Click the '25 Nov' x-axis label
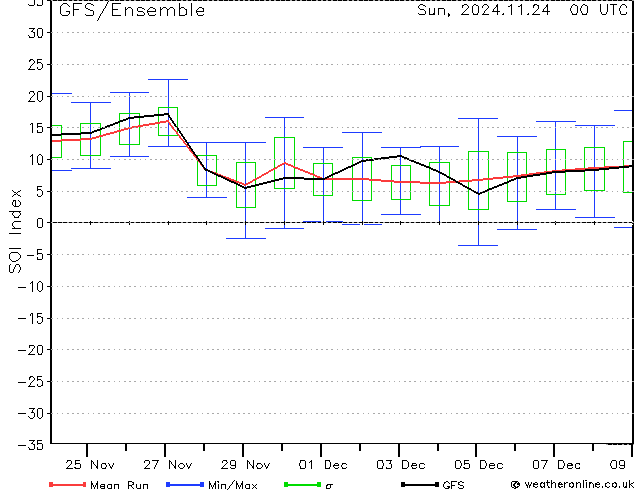The height and width of the screenshot is (490, 634). coord(90,465)
